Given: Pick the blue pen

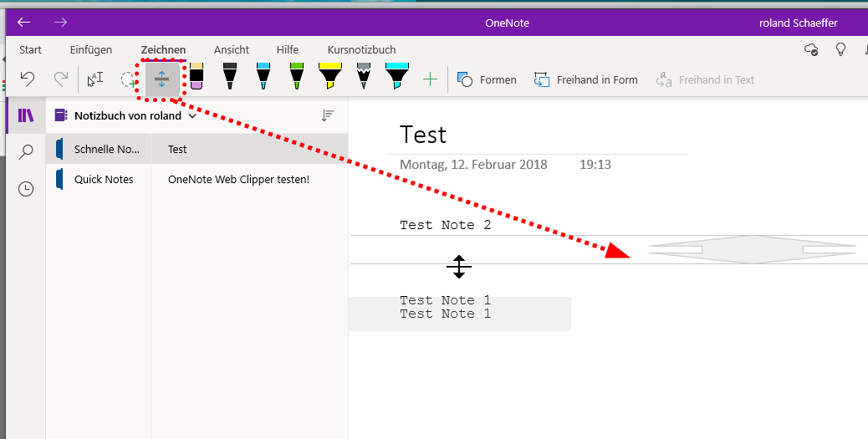Looking at the screenshot, I should (263, 76).
